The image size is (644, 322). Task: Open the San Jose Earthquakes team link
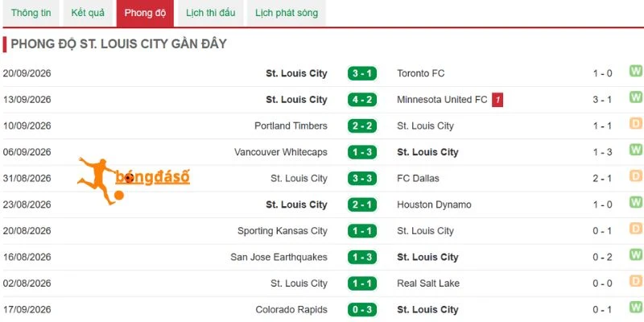[279, 258]
